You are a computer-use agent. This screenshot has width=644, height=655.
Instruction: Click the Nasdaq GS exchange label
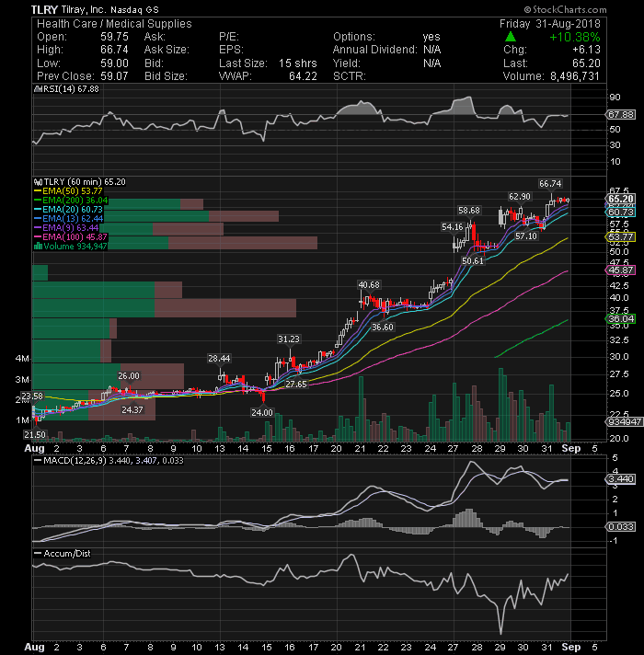[x=134, y=9]
